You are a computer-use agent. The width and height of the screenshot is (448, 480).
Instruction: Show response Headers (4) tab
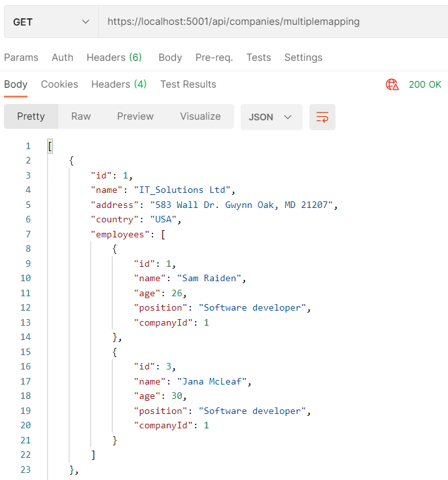click(x=119, y=84)
